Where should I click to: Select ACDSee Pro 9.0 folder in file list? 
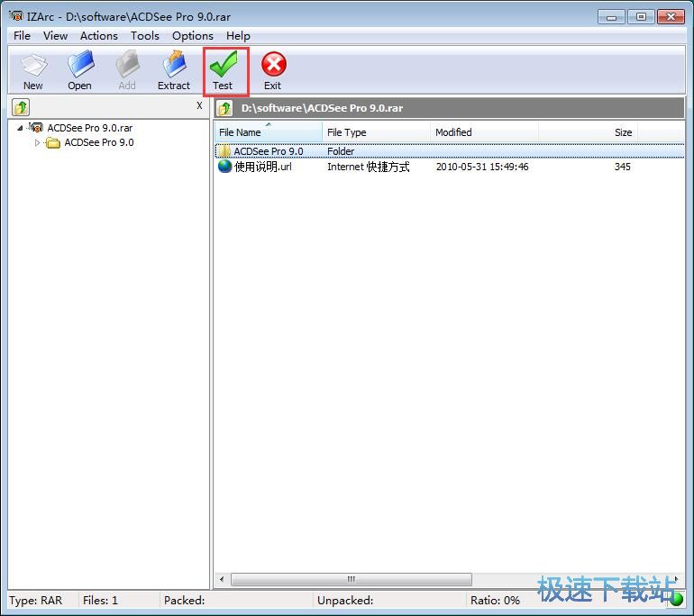pos(268,151)
